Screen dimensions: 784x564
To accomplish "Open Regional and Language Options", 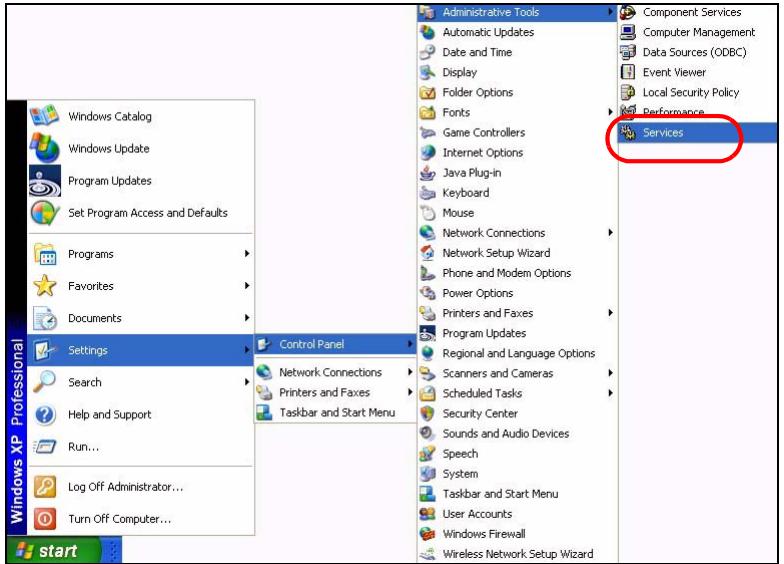I will 518,353.
